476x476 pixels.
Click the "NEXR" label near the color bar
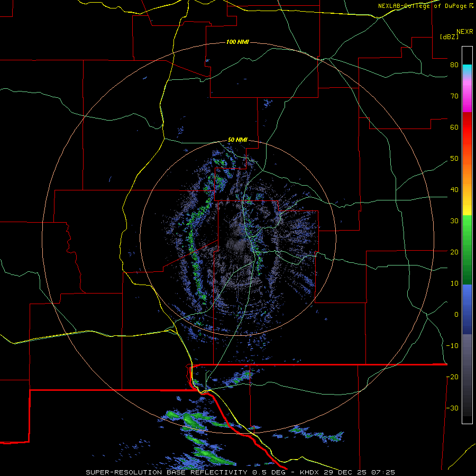[465, 32]
